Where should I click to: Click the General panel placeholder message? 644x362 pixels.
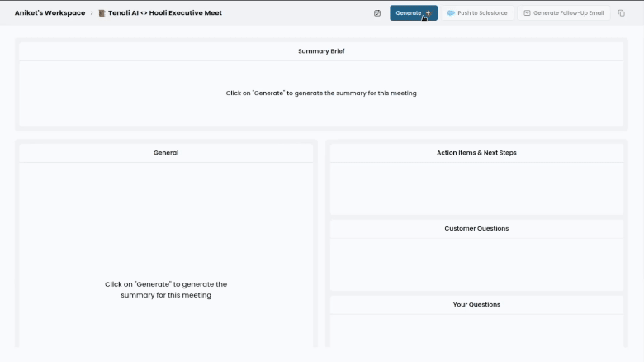[166, 289]
